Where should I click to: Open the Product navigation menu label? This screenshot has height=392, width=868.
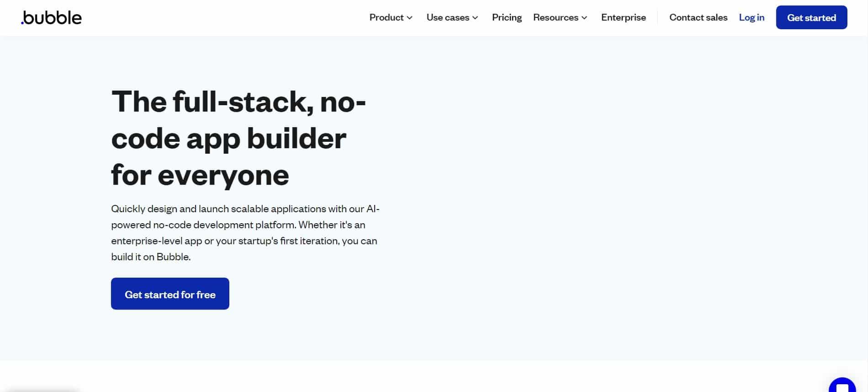pyautogui.click(x=386, y=17)
